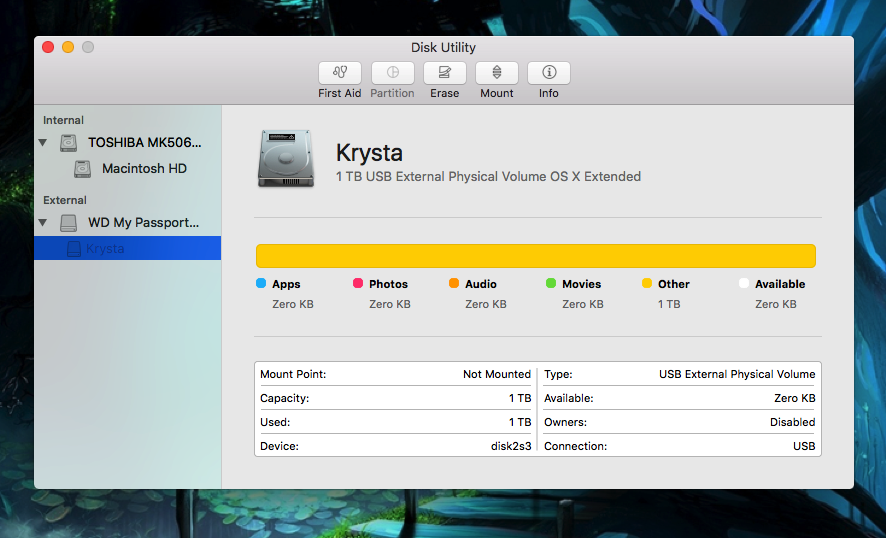The height and width of the screenshot is (538, 886).
Task: Click the green Movies legend dot
Action: click(x=551, y=284)
